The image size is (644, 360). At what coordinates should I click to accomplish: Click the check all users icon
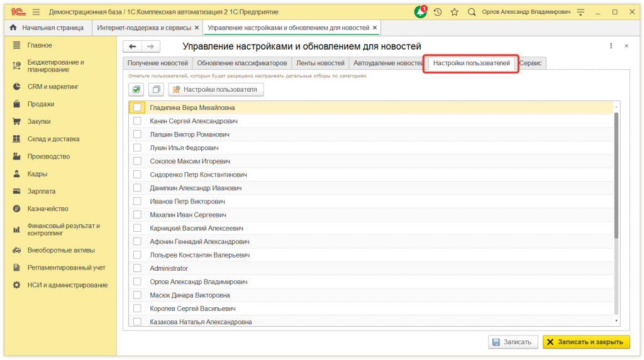point(136,90)
